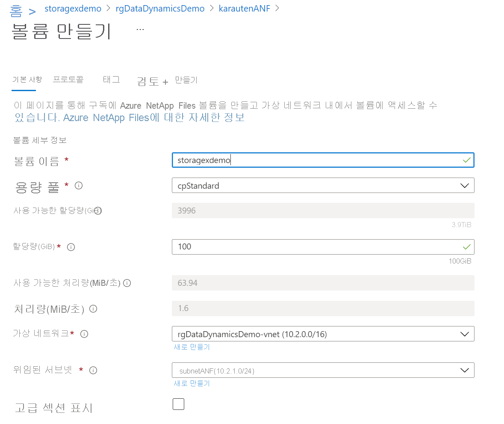Viewport: 504px width, 424px height.
Task: Click the info icon next to 사용 가능한 할당량(GiB)
Action: click(x=99, y=211)
